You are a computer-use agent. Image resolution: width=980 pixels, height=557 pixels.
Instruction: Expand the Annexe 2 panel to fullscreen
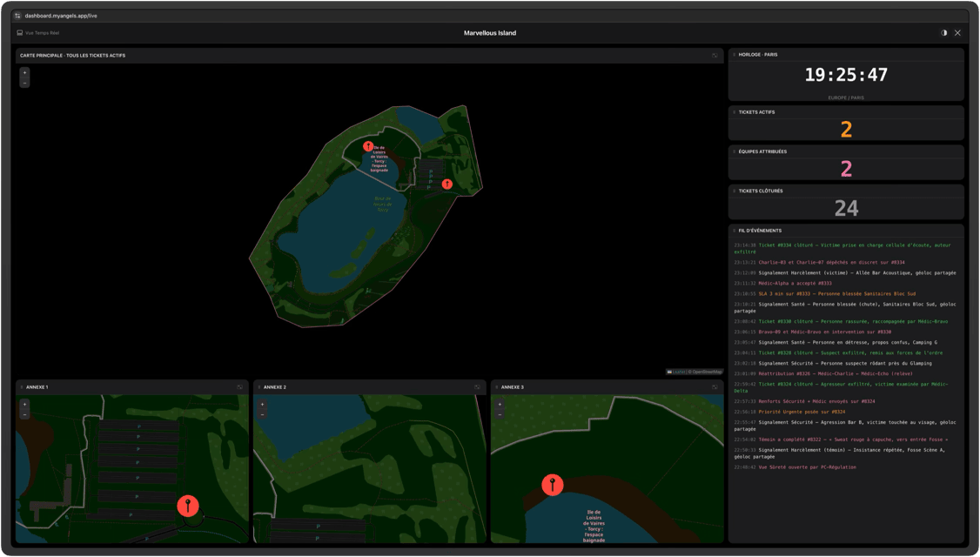click(x=478, y=387)
